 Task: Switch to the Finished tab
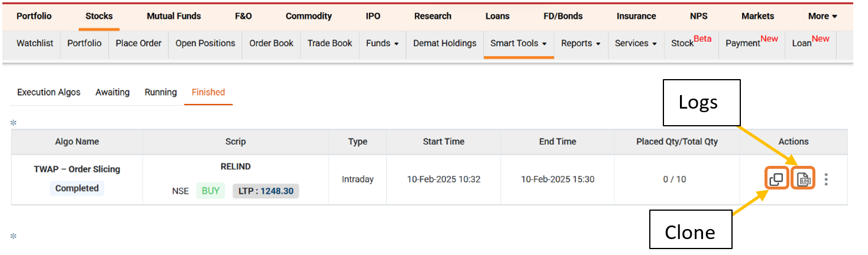[x=208, y=92]
